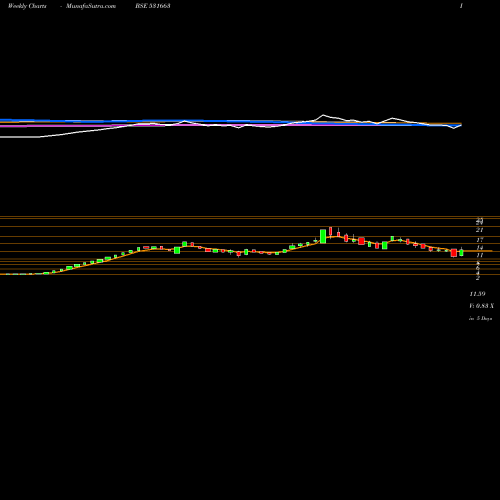Click the last green candlestick on the right

coord(461,252)
